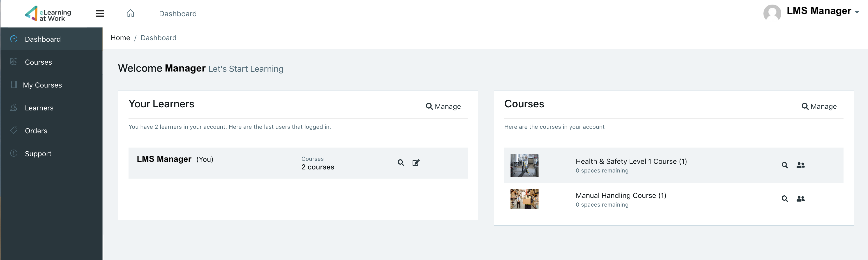
Task: View LMS Manager learner magnifier icon
Action: coord(401,163)
